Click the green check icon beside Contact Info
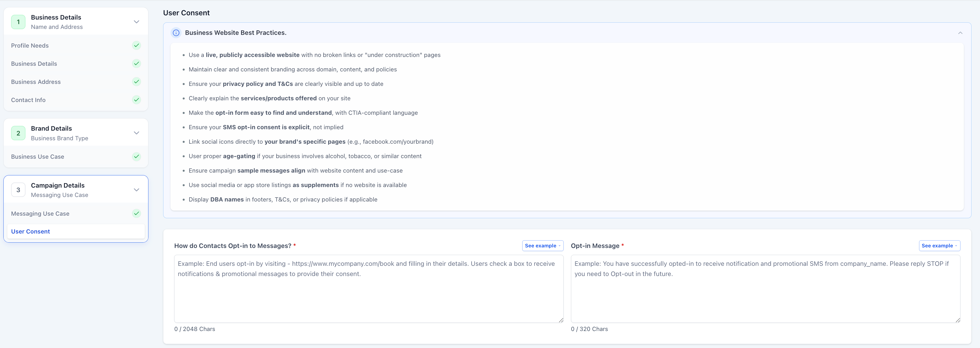Screen dimensions: 980x348 coord(136,100)
